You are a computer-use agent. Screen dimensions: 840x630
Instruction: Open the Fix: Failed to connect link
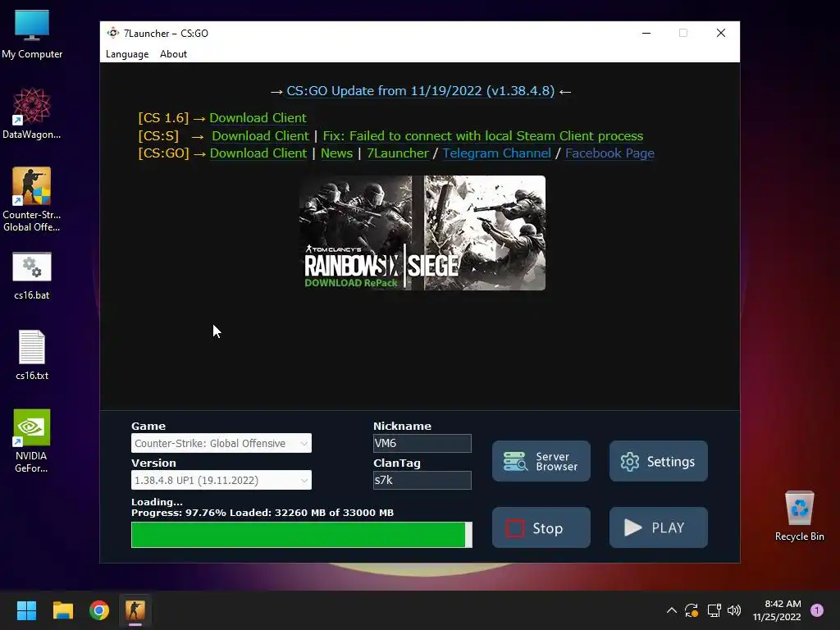[x=482, y=136]
